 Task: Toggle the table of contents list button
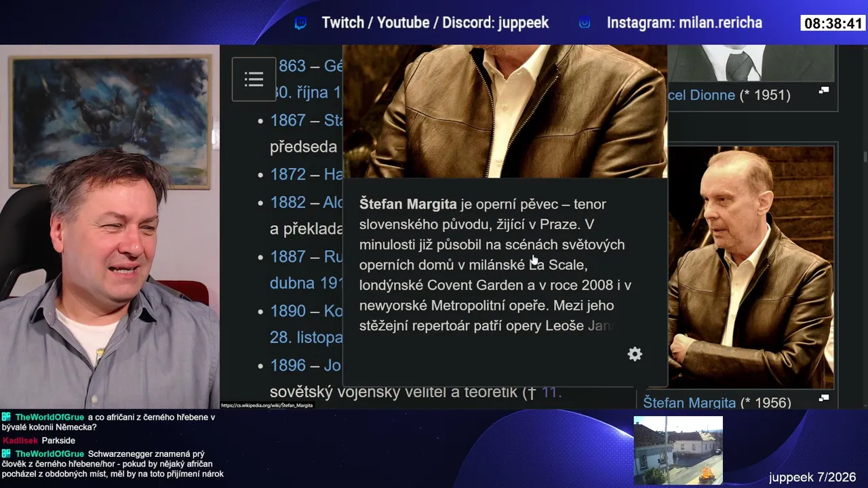(254, 79)
